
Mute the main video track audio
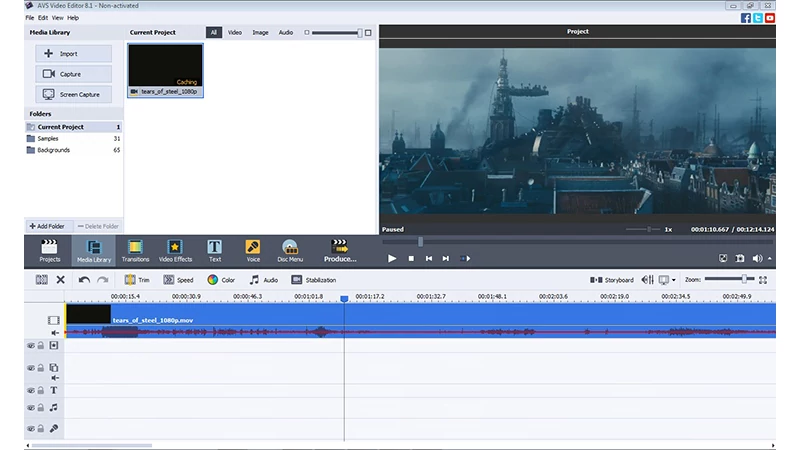(55, 333)
